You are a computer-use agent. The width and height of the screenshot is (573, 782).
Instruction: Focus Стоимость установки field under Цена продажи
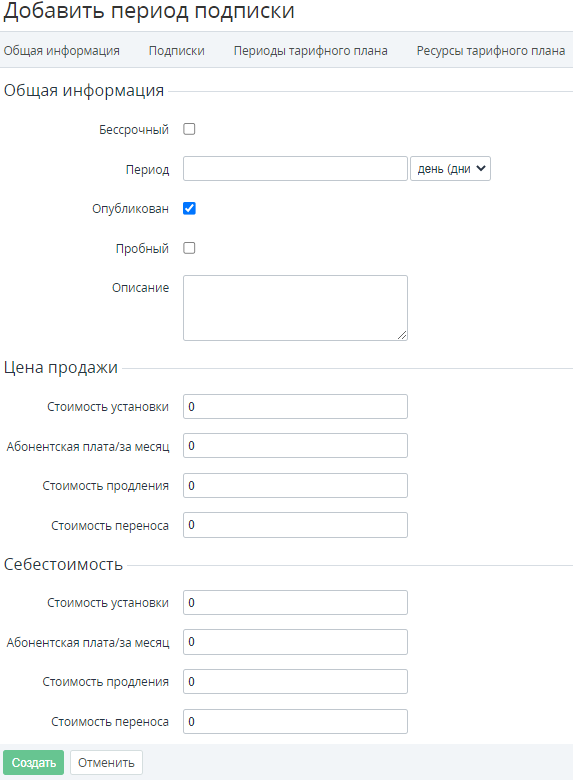[x=295, y=406]
